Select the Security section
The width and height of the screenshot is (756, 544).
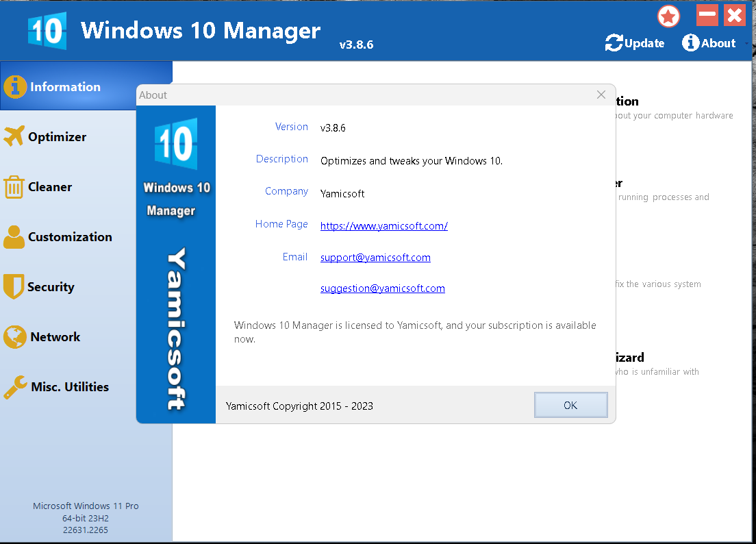(x=51, y=287)
